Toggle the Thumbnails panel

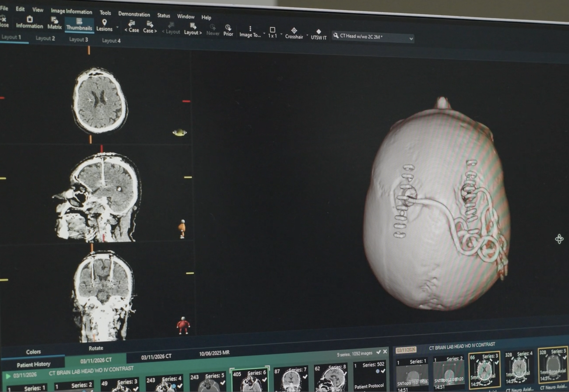pos(79,24)
